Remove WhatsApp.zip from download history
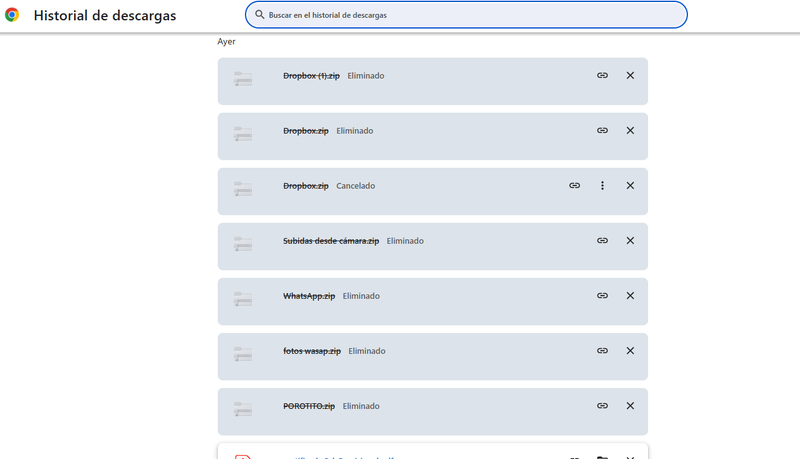Viewport: 800px width, 459px height. click(x=630, y=295)
